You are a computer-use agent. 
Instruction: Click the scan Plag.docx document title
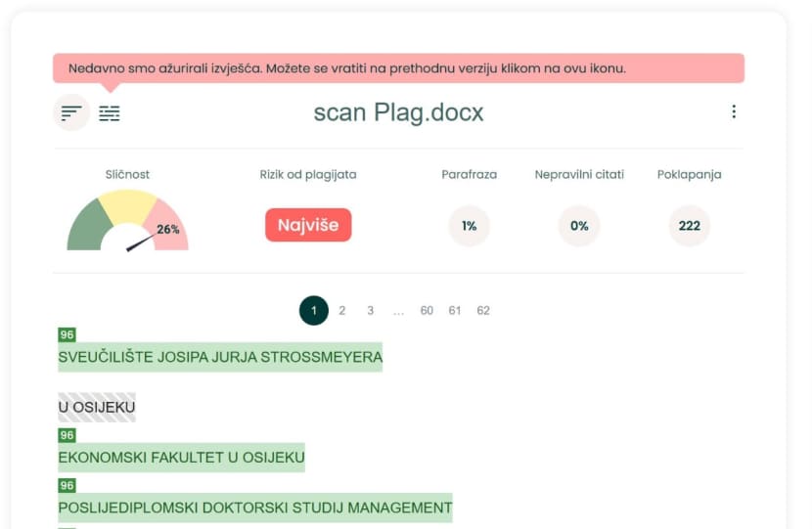pyautogui.click(x=398, y=112)
